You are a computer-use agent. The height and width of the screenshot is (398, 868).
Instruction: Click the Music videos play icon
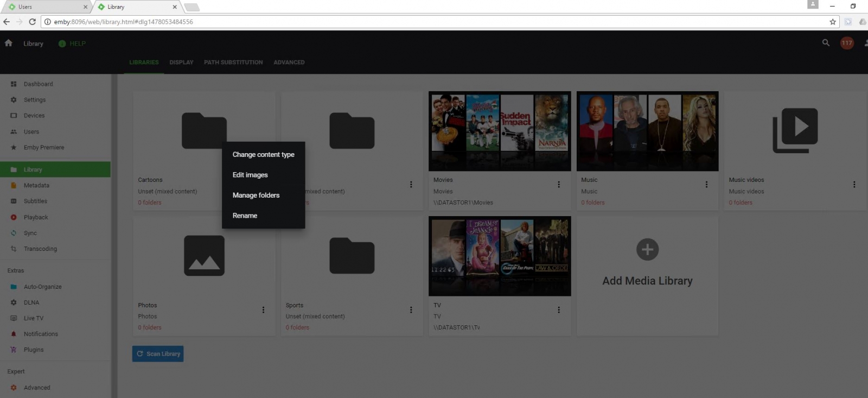795,130
